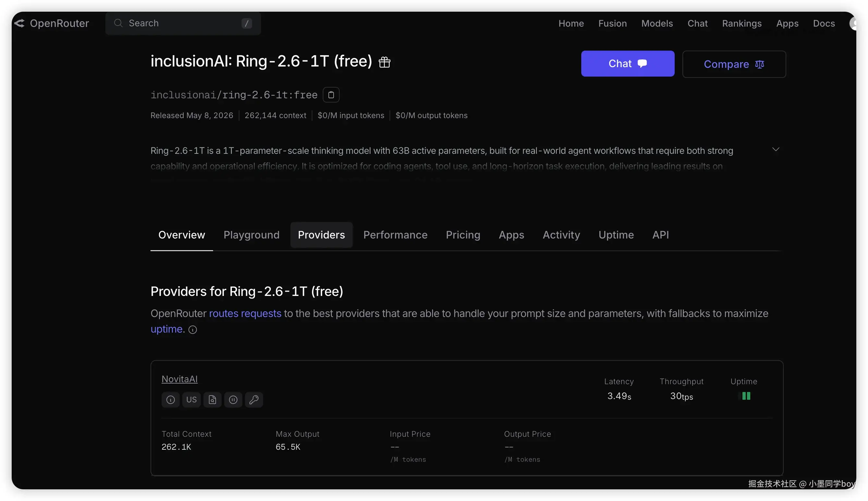Open Fusion in the top navigation
Screen dimensions: 868x501
tap(612, 23)
